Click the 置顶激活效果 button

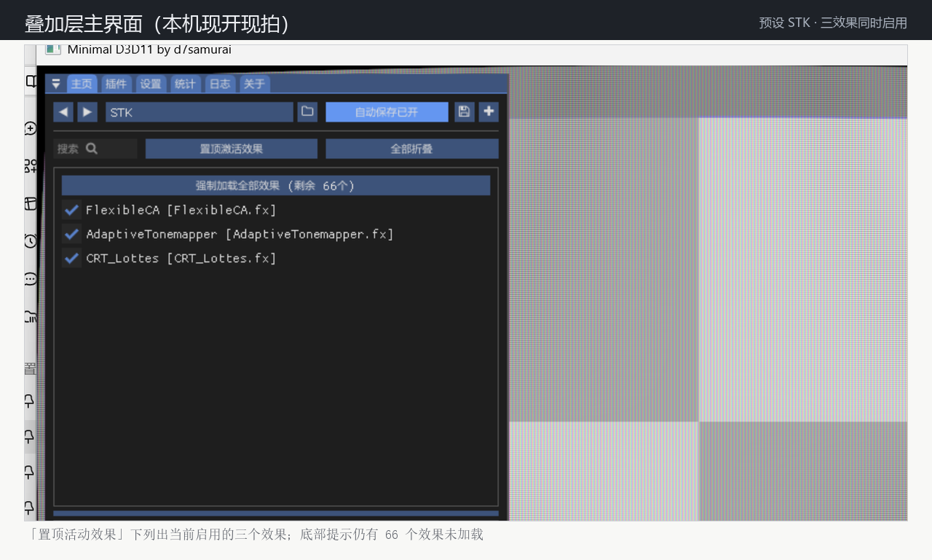(x=232, y=149)
